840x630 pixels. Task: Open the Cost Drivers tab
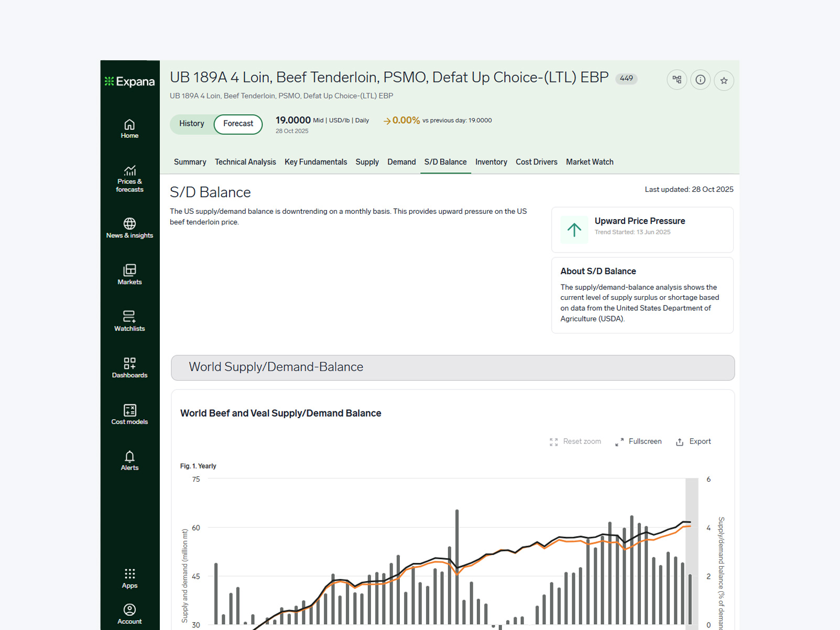point(536,162)
